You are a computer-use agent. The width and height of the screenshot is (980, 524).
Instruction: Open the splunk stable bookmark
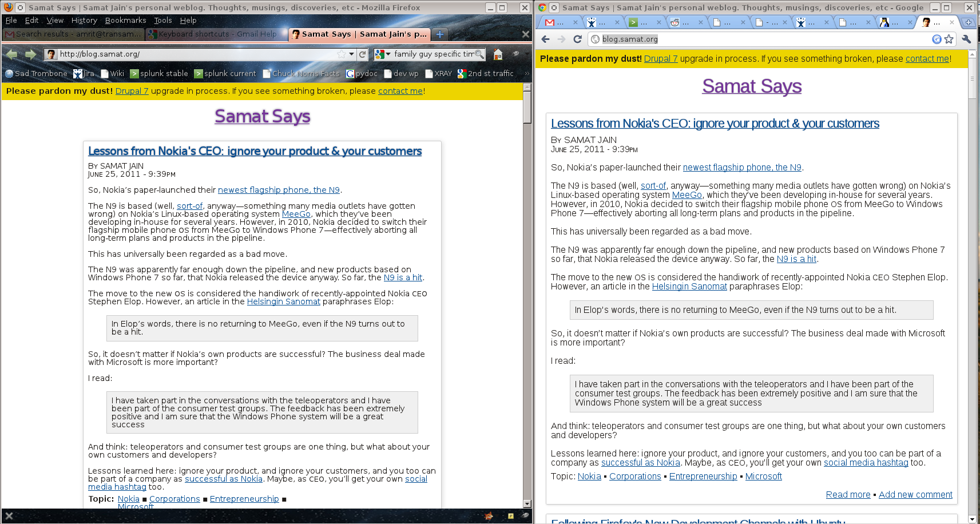pyautogui.click(x=159, y=73)
